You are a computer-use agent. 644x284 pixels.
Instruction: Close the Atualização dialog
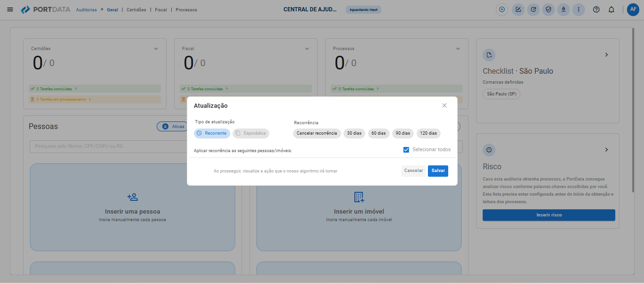point(444,105)
